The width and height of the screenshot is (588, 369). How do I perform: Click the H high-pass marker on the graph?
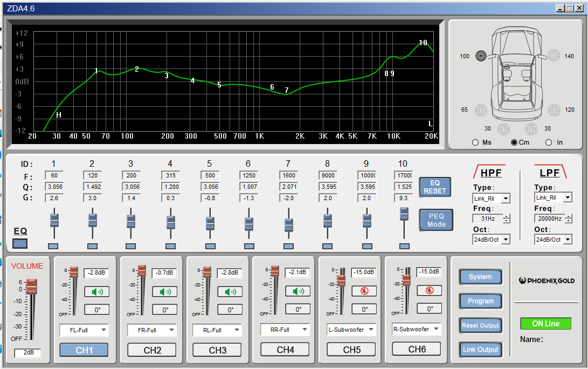pos(59,115)
